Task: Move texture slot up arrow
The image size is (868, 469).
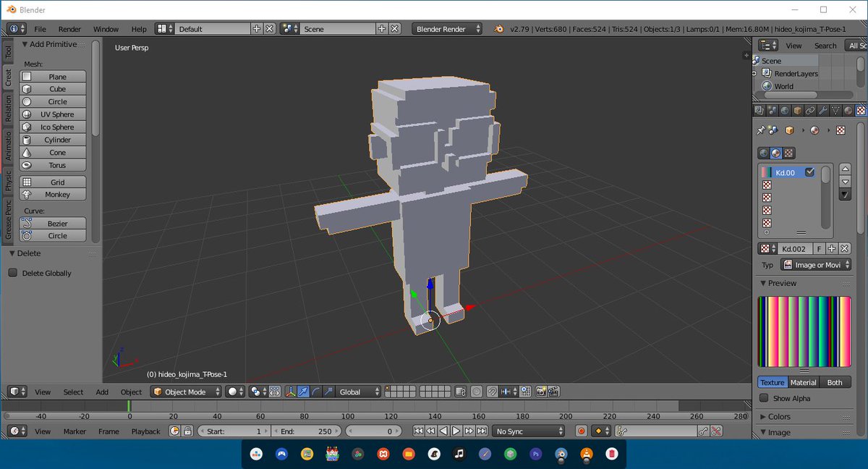Action: [x=845, y=169]
